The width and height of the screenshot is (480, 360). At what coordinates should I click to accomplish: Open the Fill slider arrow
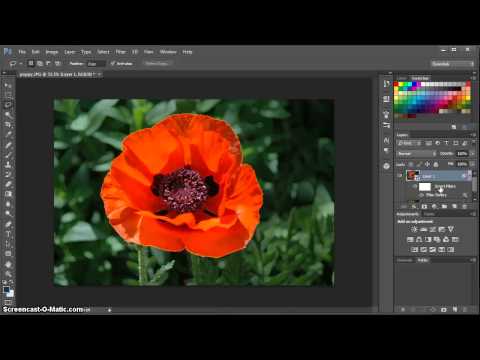[x=471, y=164]
